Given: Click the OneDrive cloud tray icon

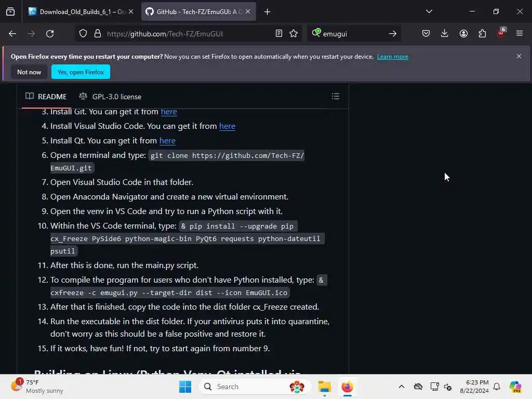Looking at the screenshot, I should pos(418,387).
